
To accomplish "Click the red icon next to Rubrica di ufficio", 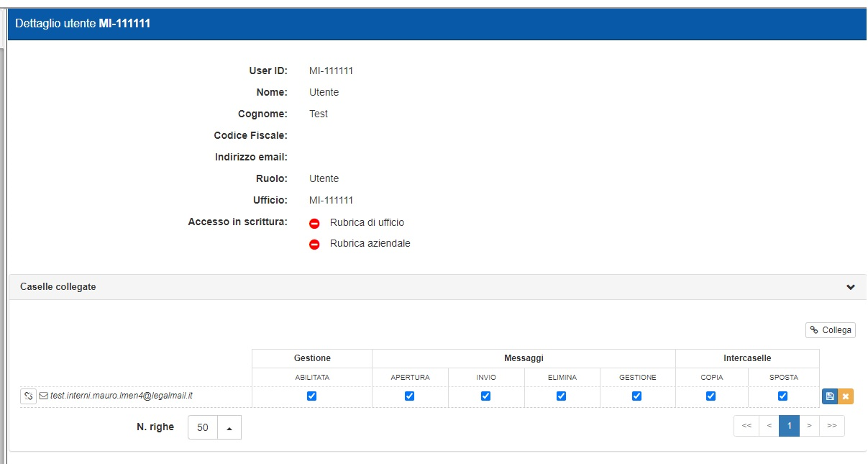I will click(x=314, y=223).
